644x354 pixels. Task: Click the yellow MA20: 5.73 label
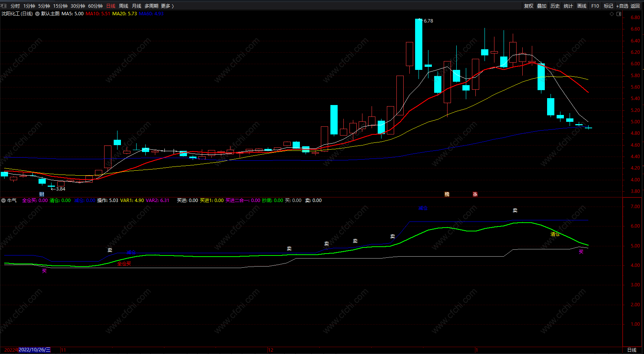(x=124, y=14)
